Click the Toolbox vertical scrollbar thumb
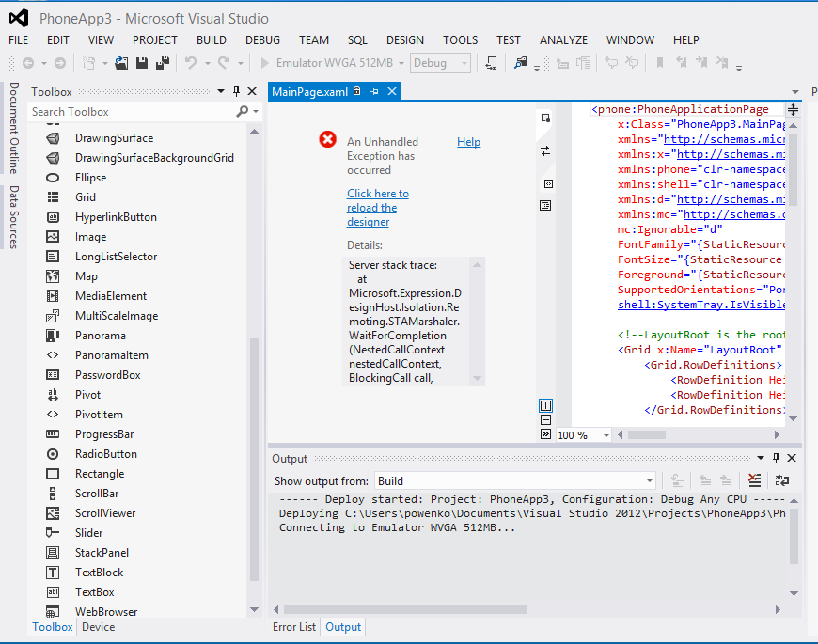 click(254, 459)
